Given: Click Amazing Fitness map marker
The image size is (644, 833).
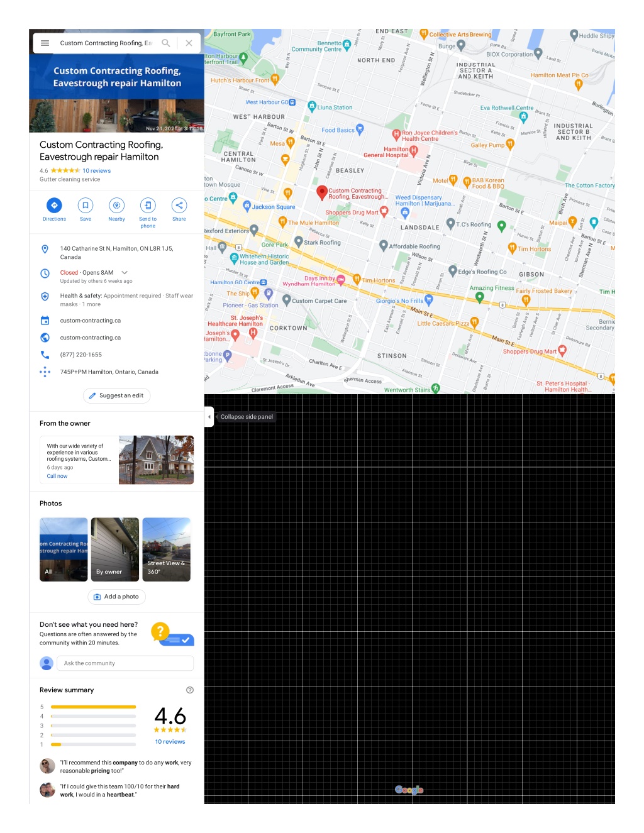Looking at the screenshot, I should pos(479,297).
